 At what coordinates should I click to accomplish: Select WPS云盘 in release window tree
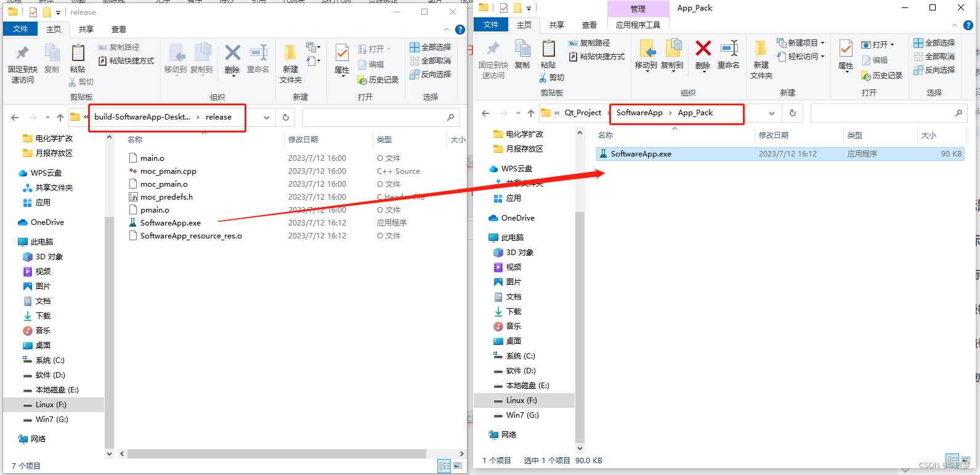pyautogui.click(x=46, y=173)
